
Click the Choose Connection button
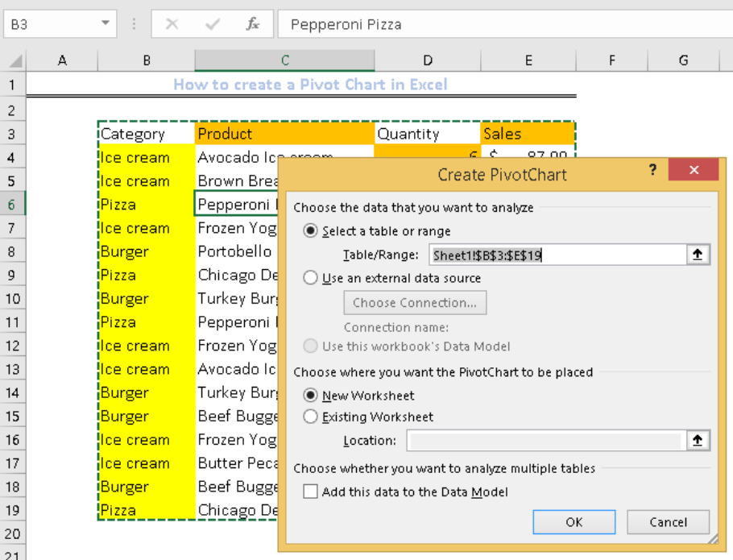pyautogui.click(x=415, y=302)
